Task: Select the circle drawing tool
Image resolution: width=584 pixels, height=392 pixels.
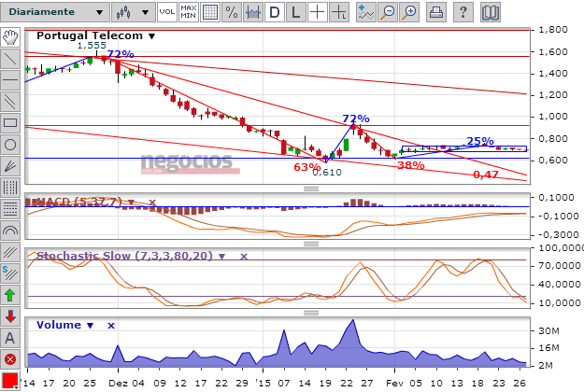Action: click(10, 145)
